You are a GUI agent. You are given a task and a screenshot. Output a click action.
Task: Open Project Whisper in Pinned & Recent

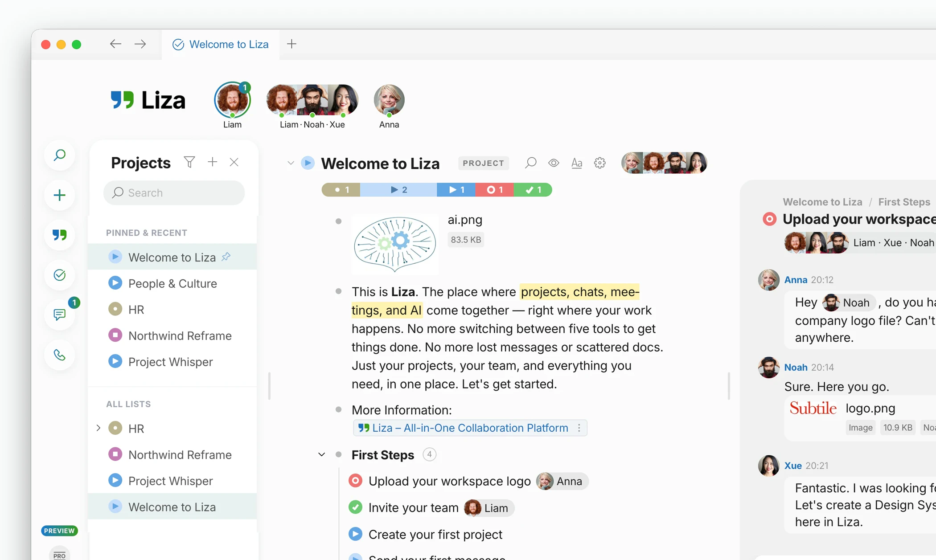[x=172, y=362]
